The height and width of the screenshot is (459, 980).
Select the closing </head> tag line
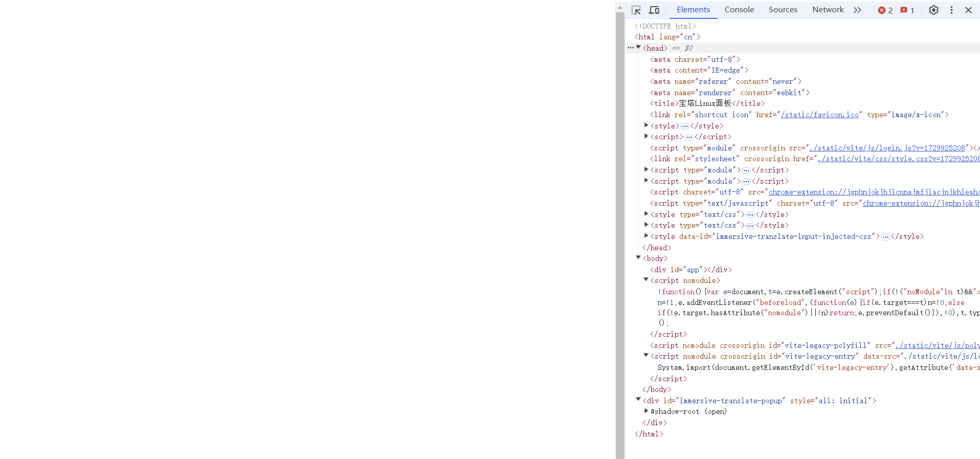tap(657, 248)
